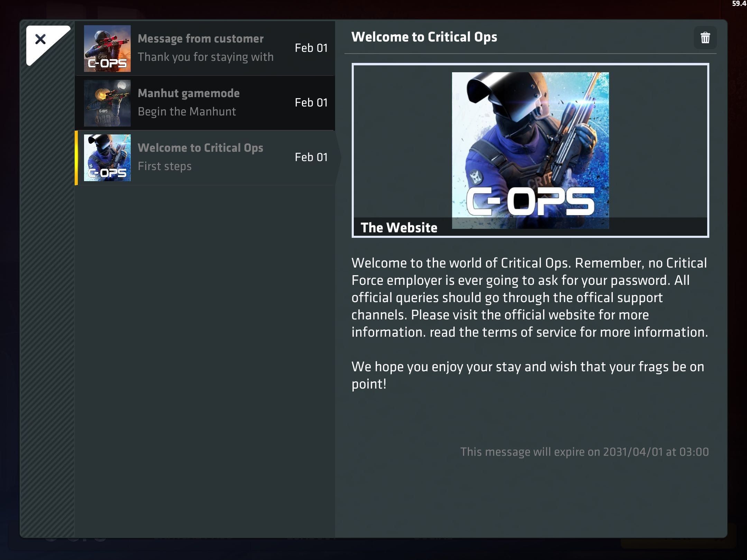Click Feb 01 date on Message from customer row
Viewport: 747px width, 560px height.
coord(311,48)
